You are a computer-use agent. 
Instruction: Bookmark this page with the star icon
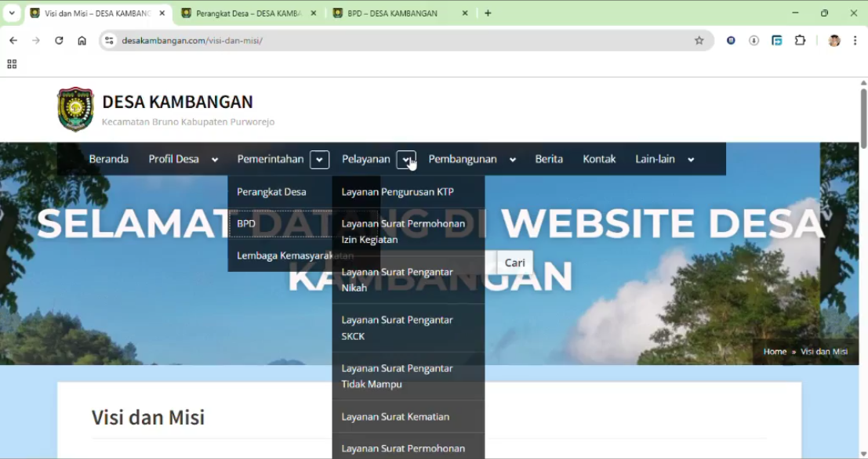pyautogui.click(x=699, y=41)
